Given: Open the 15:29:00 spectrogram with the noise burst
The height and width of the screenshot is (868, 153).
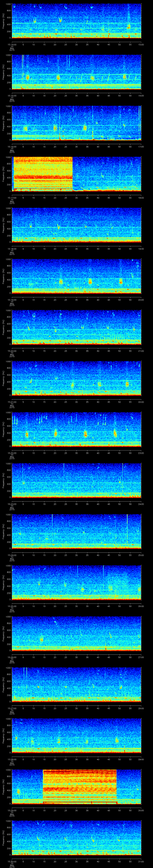Looking at the screenshot, I should pyautogui.click(x=77, y=787).
